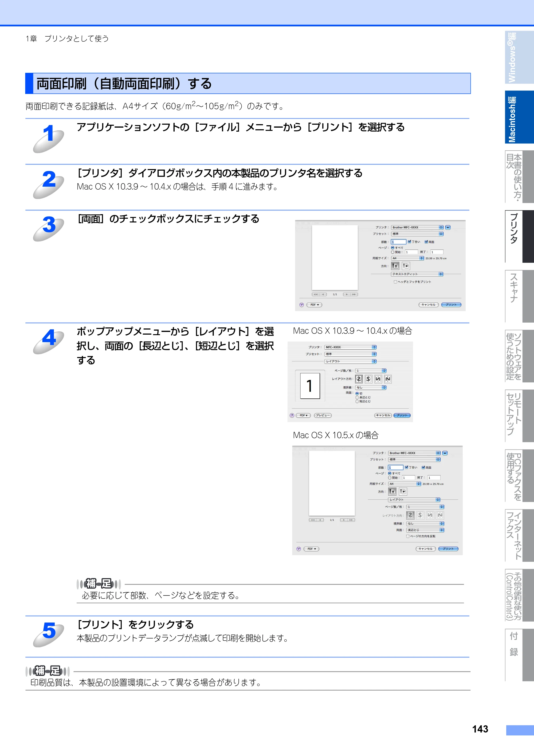Open レイアウト popup in 10.4.x dialog
This screenshot has height=756, width=534.
(351, 361)
